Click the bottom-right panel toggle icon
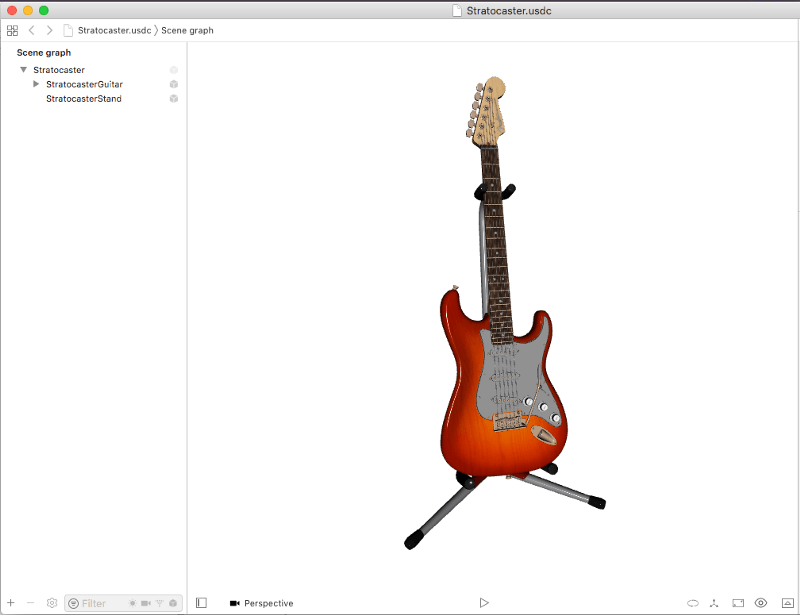 [784, 603]
